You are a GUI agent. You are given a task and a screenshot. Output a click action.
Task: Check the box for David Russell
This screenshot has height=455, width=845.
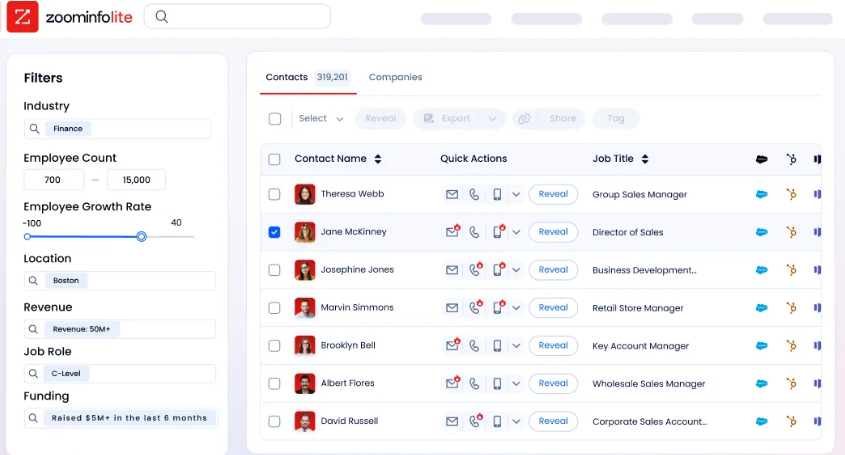pos(274,421)
